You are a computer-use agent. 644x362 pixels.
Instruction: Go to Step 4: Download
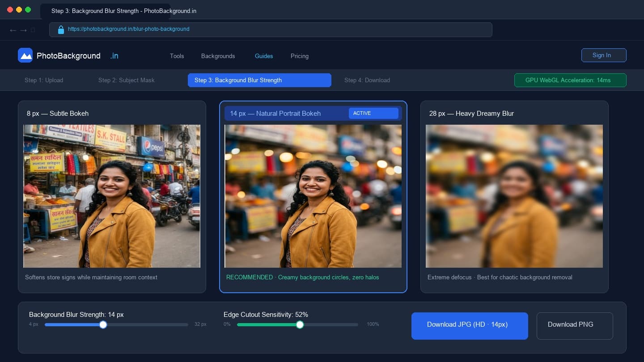point(367,80)
